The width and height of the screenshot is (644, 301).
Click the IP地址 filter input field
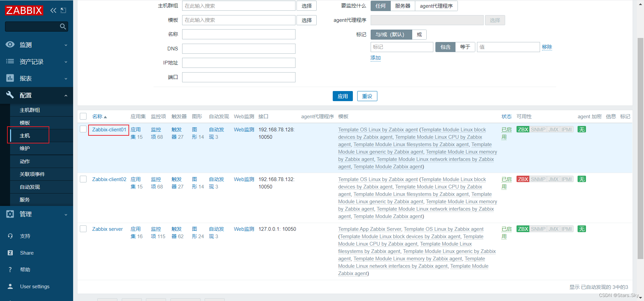coord(238,63)
